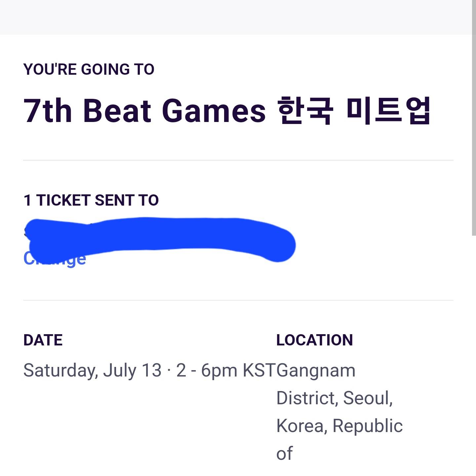The image size is (476, 476).
Task: Click the word "of" ending the address
Action: click(284, 454)
